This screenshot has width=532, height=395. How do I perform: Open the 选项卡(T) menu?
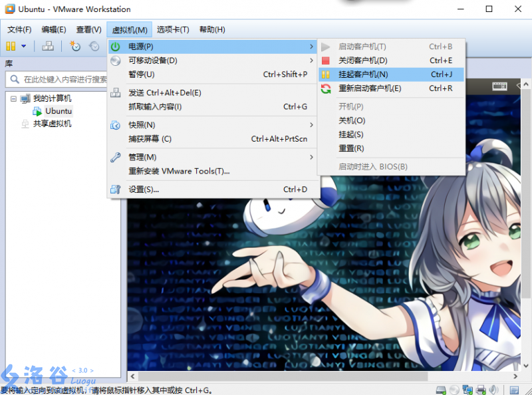173,29
